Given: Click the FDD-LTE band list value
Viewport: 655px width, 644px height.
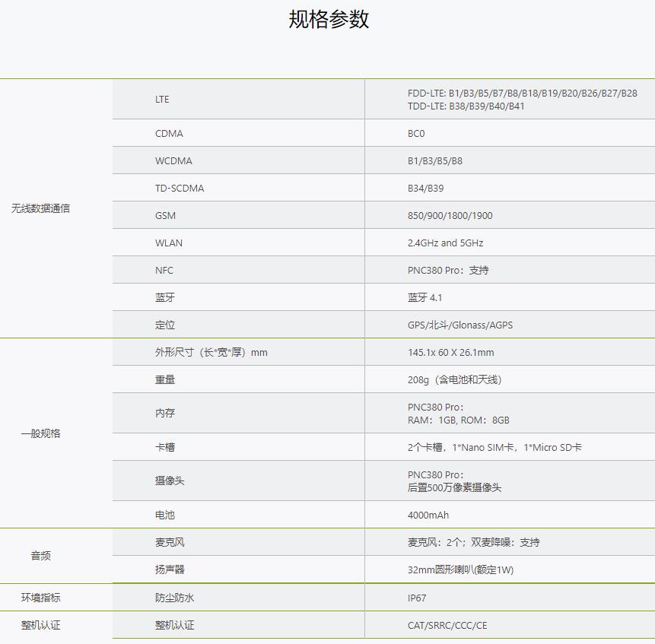Looking at the screenshot, I should [523, 93].
